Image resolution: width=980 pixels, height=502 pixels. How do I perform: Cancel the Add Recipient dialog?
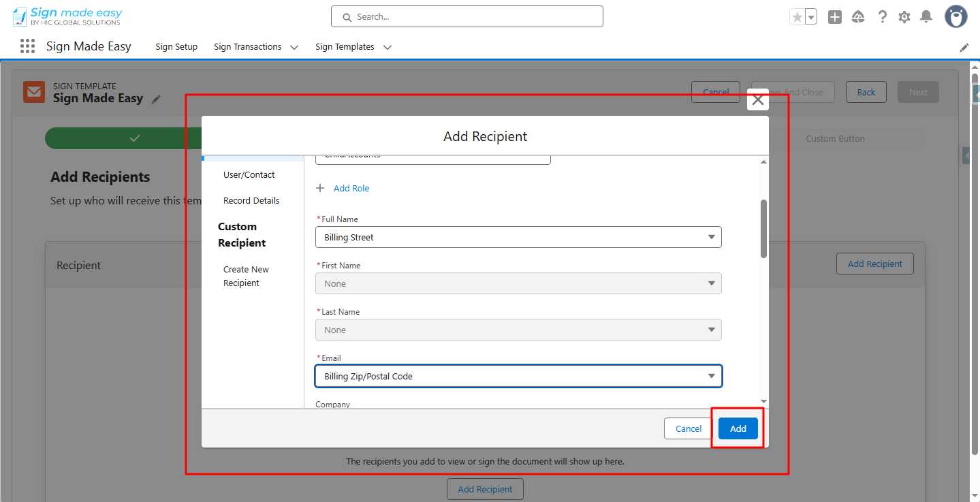click(688, 428)
